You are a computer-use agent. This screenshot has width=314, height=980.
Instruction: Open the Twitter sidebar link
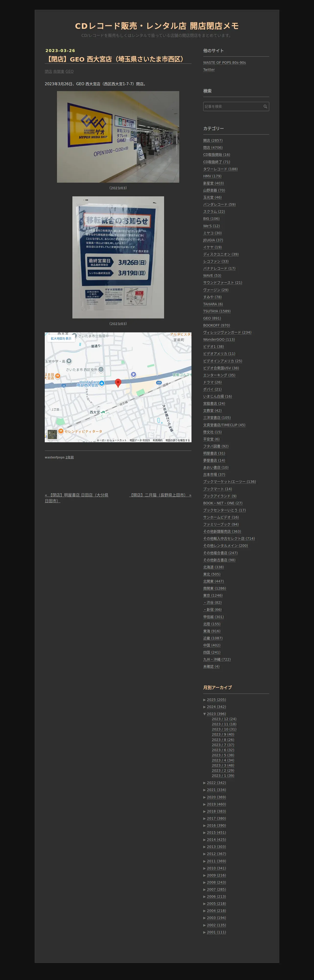[x=209, y=70]
